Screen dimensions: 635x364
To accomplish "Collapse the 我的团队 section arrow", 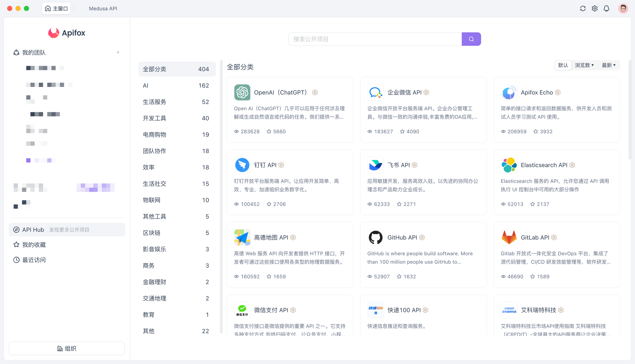I will click(118, 53).
